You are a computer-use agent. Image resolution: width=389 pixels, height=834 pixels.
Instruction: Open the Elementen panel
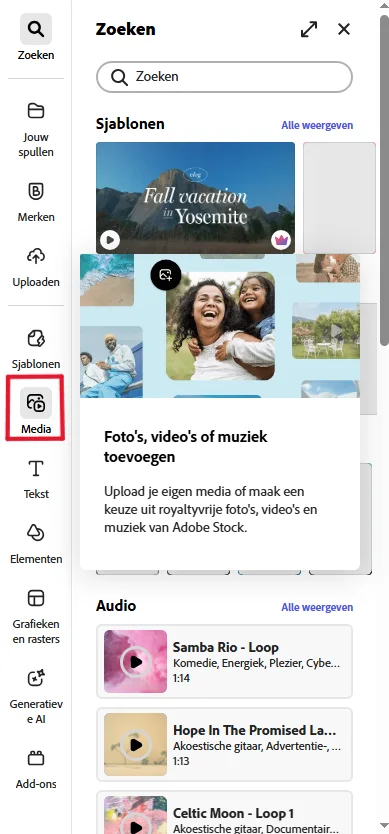pyautogui.click(x=36, y=544)
